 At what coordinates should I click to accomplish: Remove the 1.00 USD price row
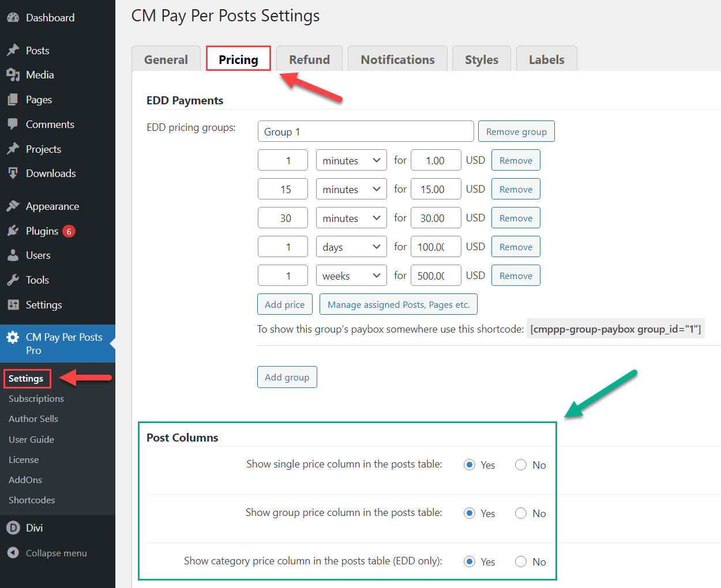click(x=516, y=160)
